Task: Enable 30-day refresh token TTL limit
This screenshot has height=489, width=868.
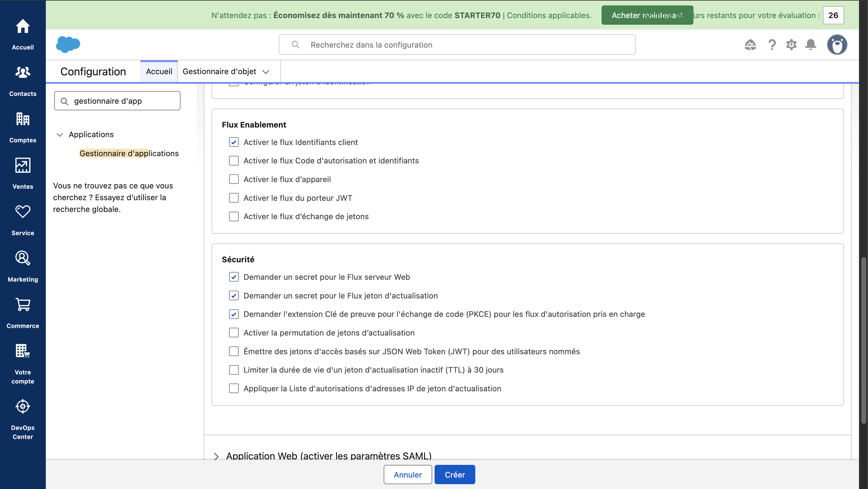Action: tap(234, 370)
